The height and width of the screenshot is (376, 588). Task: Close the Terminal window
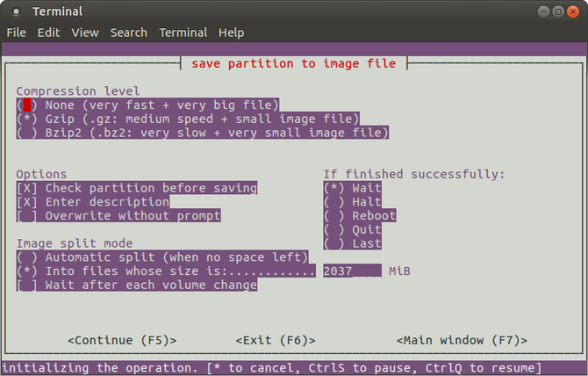coord(573,11)
